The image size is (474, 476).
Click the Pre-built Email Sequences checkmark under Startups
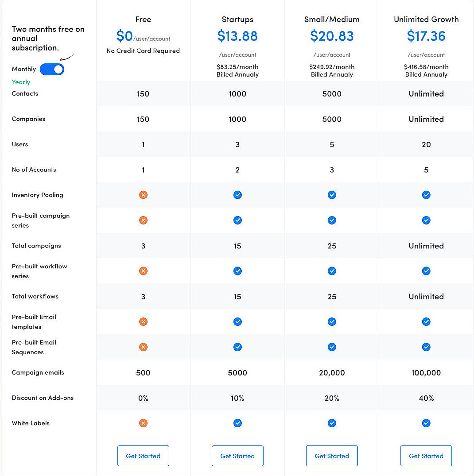click(x=237, y=347)
